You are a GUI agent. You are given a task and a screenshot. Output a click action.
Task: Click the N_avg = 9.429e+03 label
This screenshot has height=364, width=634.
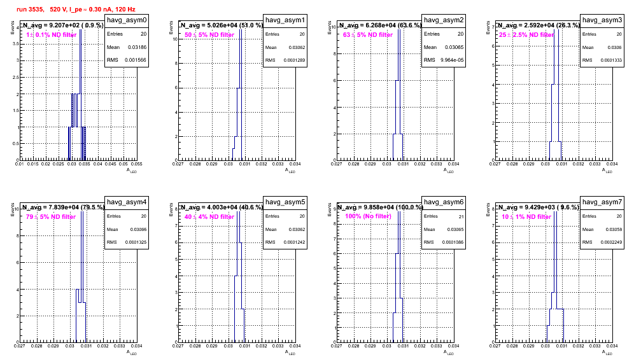coord(539,207)
